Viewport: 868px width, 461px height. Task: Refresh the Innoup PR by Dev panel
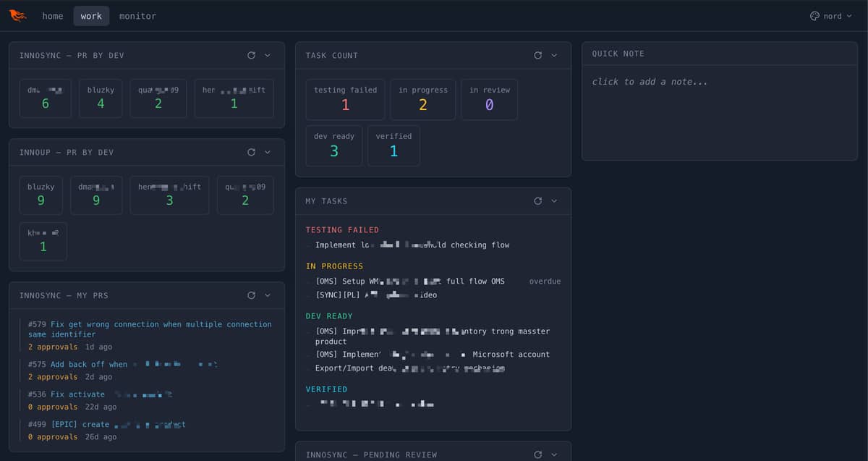click(251, 152)
